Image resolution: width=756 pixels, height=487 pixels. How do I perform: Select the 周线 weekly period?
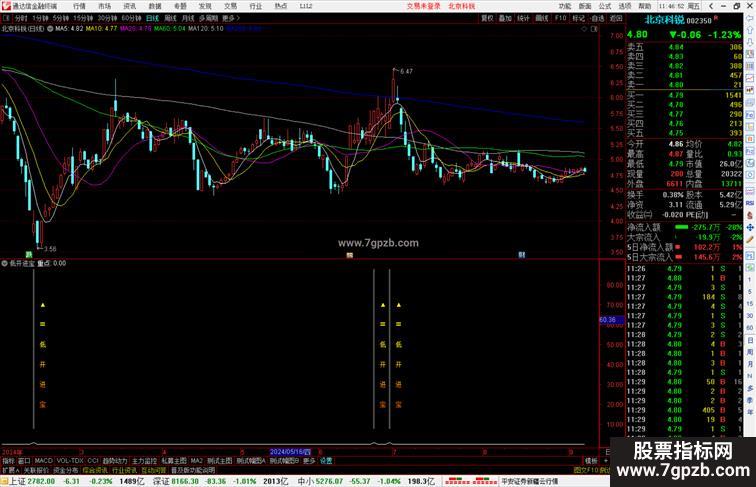pos(170,18)
